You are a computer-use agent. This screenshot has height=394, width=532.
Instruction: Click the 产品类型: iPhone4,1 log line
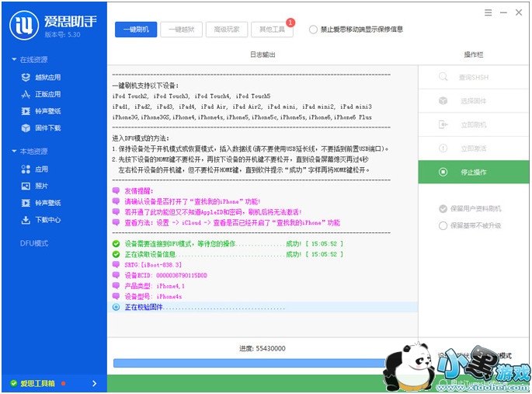(155, 286)
